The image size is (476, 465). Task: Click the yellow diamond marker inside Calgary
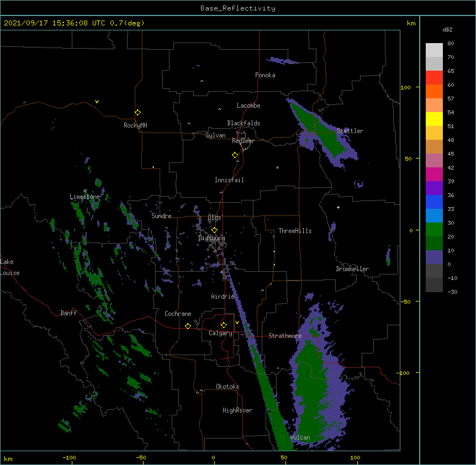pyautogui.click(x=224, y=325)
